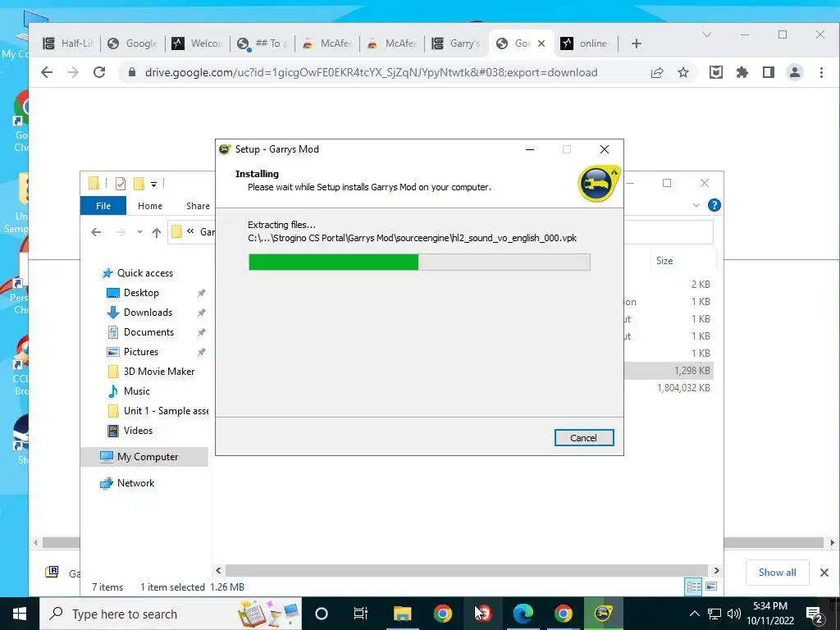Click the taskbar search box

(171, 614)
